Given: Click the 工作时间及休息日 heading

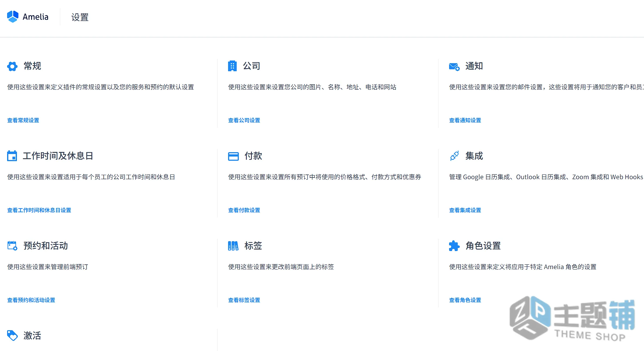Looking at the screenshot, I should tap(58, 156).
